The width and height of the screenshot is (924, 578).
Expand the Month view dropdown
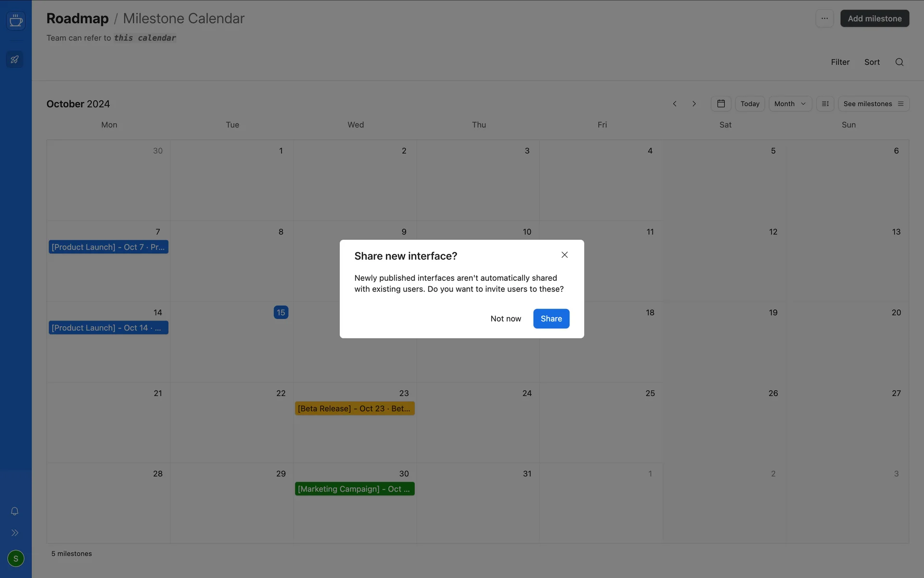790,104
